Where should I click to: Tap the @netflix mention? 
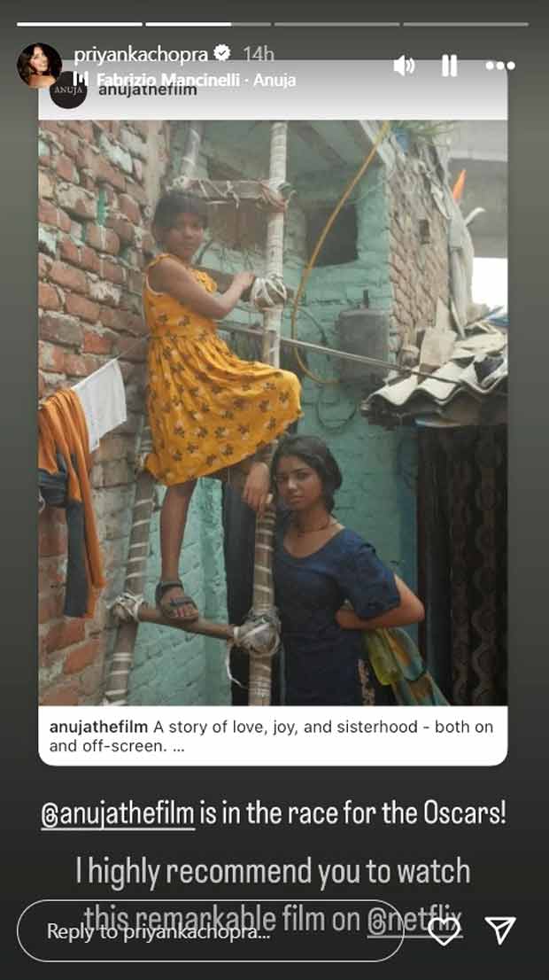pos(414,920)
